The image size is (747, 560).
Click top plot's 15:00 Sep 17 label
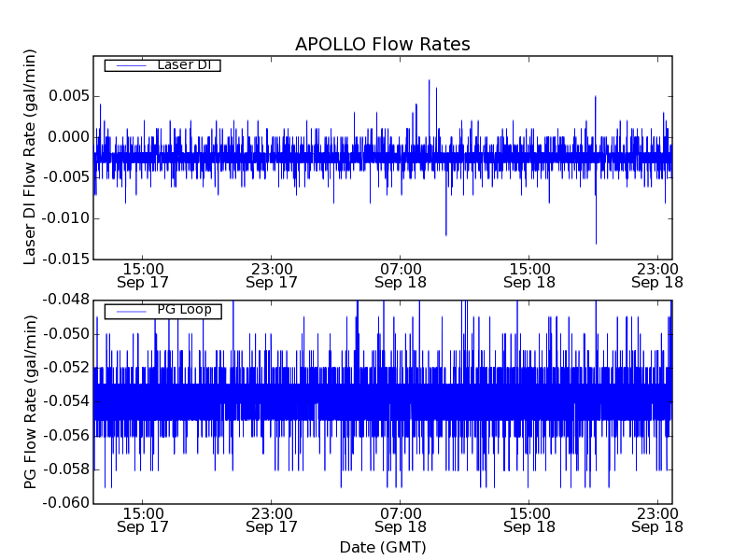tap(143, 275)
